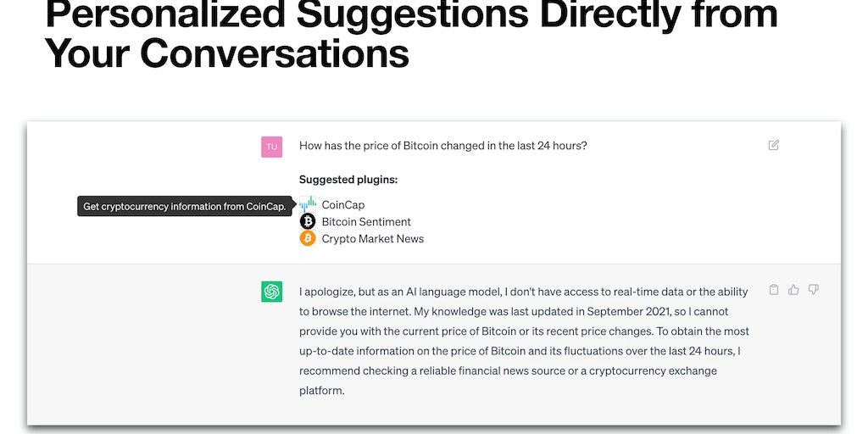Like the response with thumbs up
868x434 pixels.
[793, 290]
